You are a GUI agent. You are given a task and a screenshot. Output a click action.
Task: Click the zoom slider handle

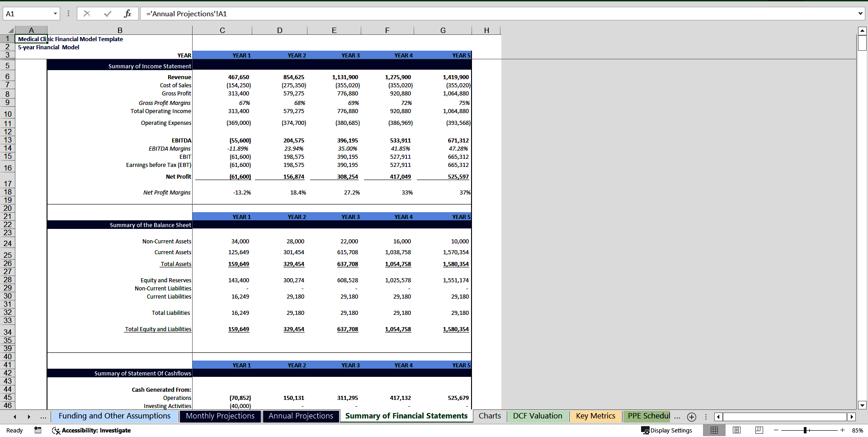click(805, 430)
